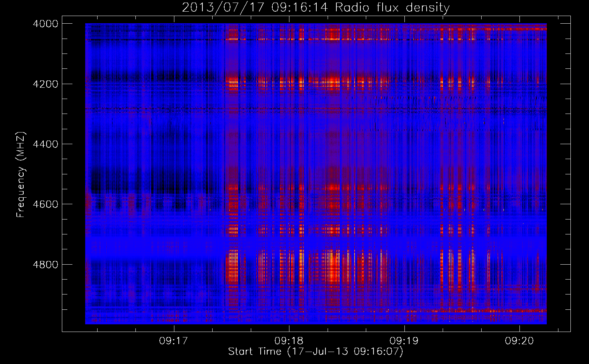This screenshot has width=589, height=364.
Task: Click the 09:18 time tick label
Action: (x=289, y=341)
